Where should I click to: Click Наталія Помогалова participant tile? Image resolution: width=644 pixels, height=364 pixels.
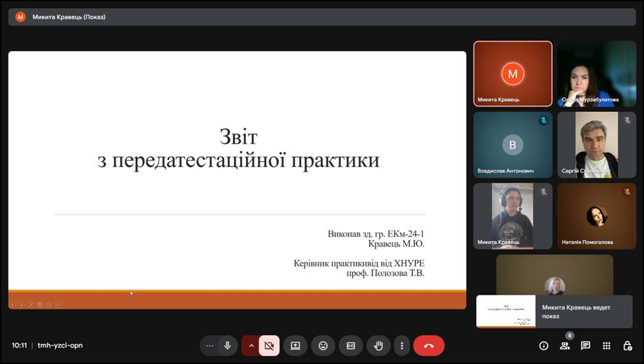coord(597,216)
